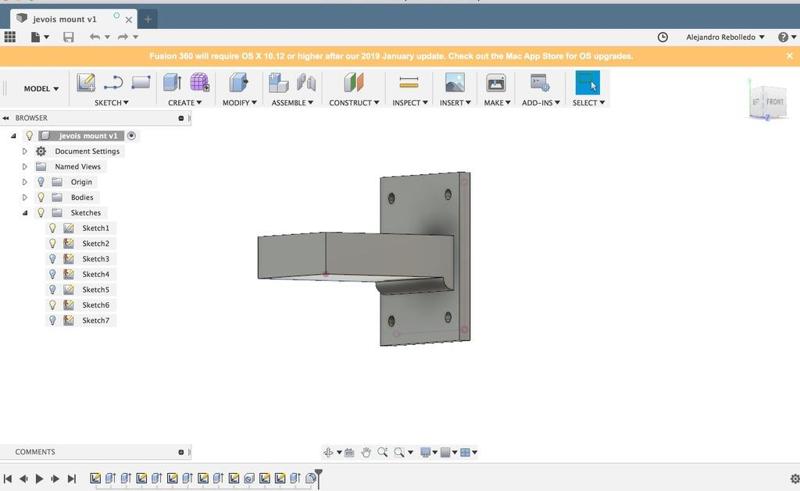The image size is (800, 491).
Task: Open the MODEL workspace dropdown
Action: [x=41, y=88]
